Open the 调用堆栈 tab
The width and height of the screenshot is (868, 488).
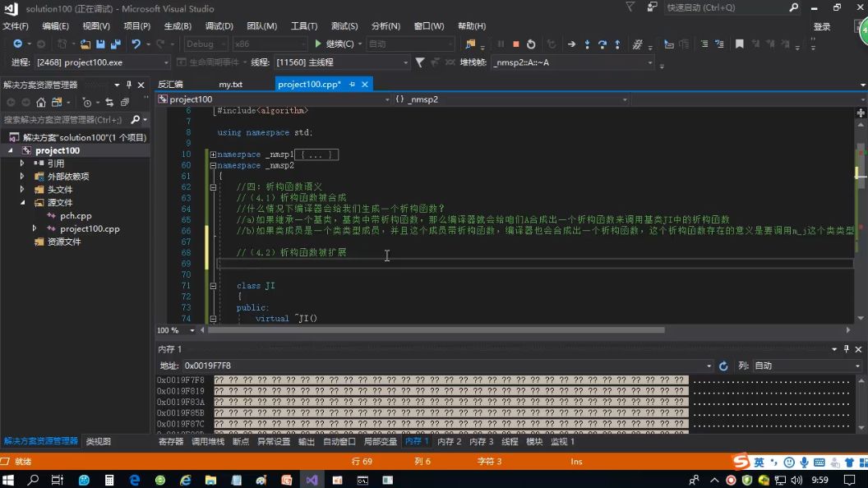[208, 441]
